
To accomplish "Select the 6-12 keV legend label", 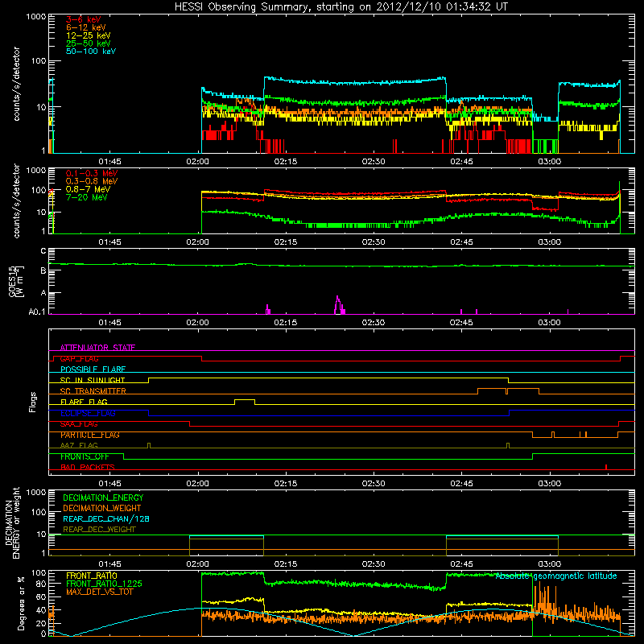I will [x=86, y=27].
